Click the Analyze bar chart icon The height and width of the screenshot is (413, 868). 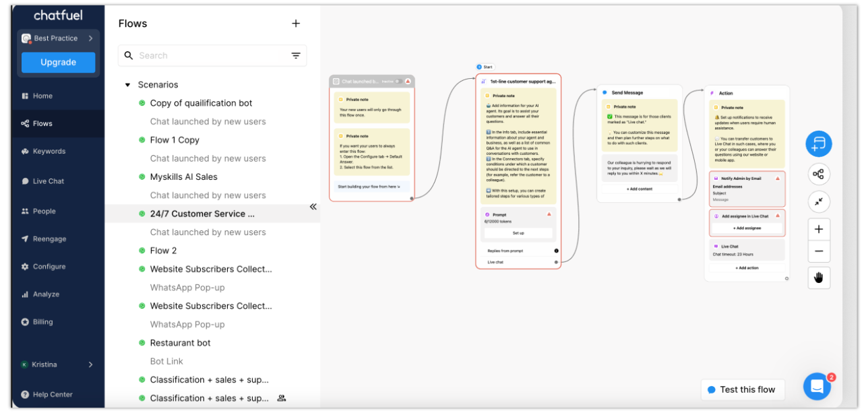[25, 294]
